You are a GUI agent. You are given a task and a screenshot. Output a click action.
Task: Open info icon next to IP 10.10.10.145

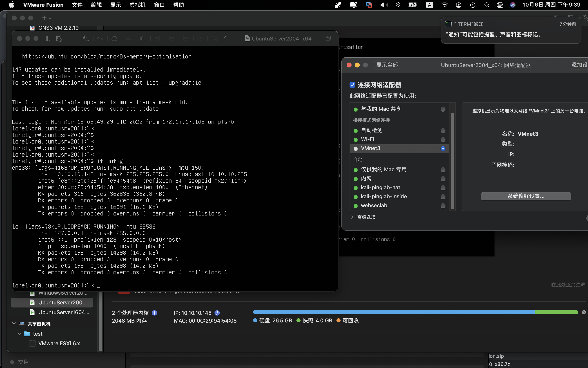pos(217,313)
